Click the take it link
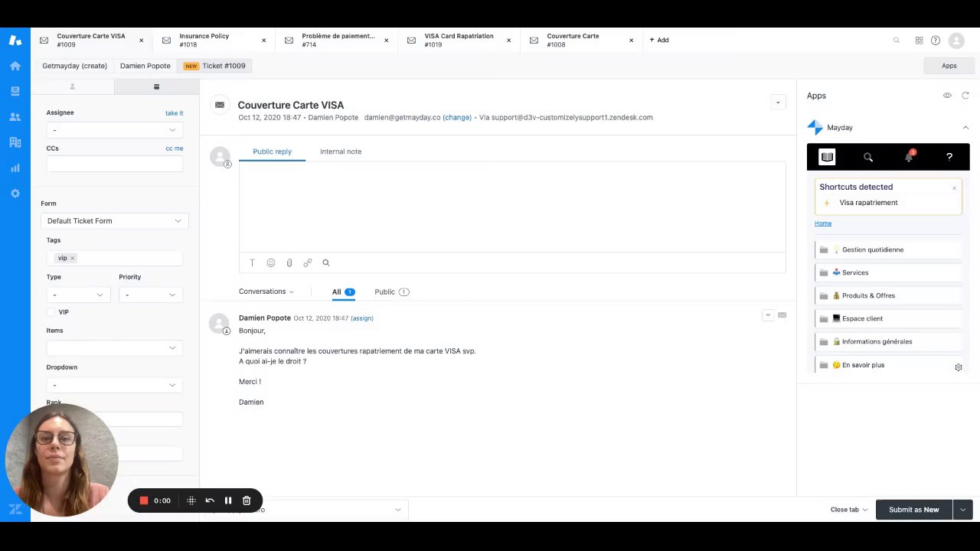 click(x=175, y=112)
